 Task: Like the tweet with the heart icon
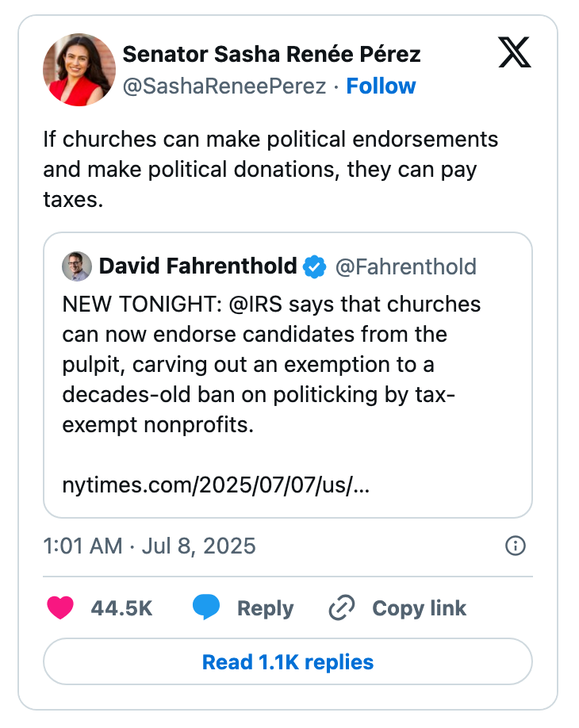coord(59,607)
